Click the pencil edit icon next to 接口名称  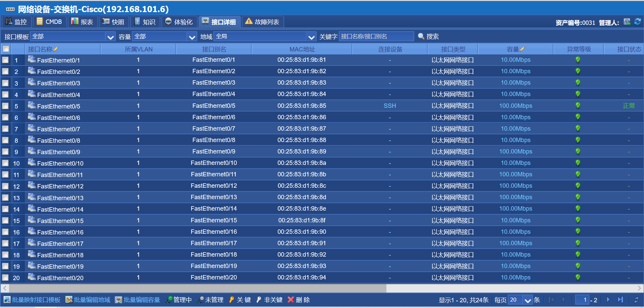(x=56, y=49)
